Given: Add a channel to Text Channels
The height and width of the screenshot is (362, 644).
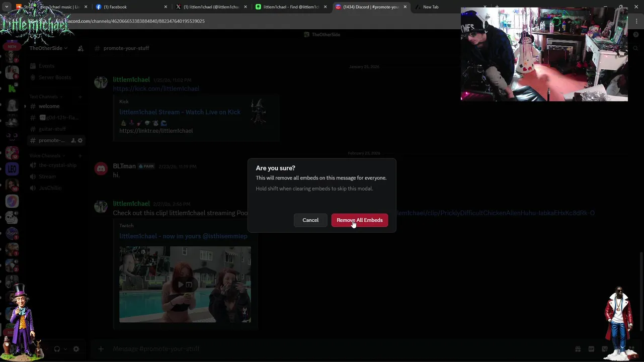Looking at the screenshot, I should pyautogui.click(x=80, y=97).
